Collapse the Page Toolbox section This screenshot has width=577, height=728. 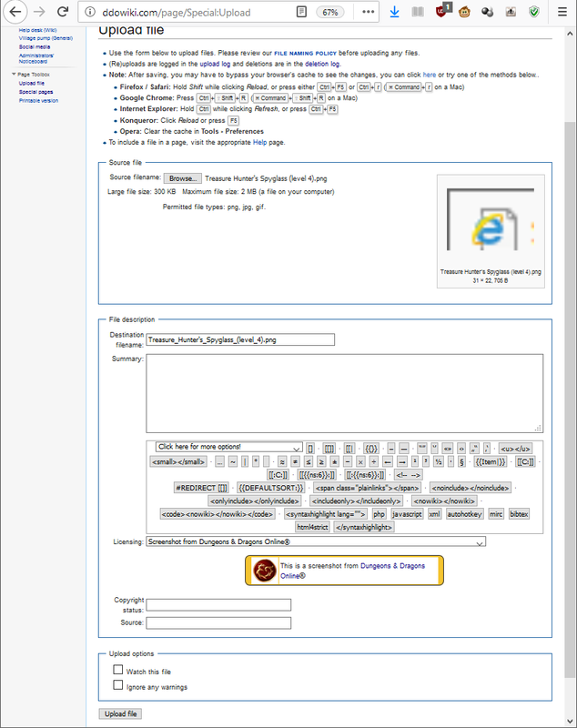(x=31, y=75)
